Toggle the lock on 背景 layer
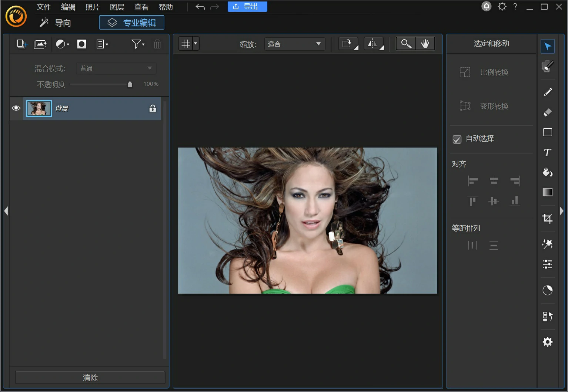Image resolution: width=568 pixels, height=392 pixels. (x=153, y=108)
